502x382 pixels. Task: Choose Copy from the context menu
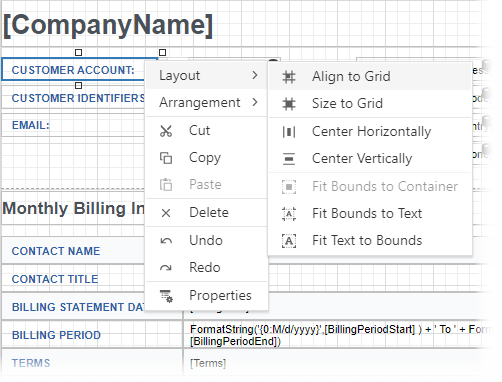[x=206, y=158]
